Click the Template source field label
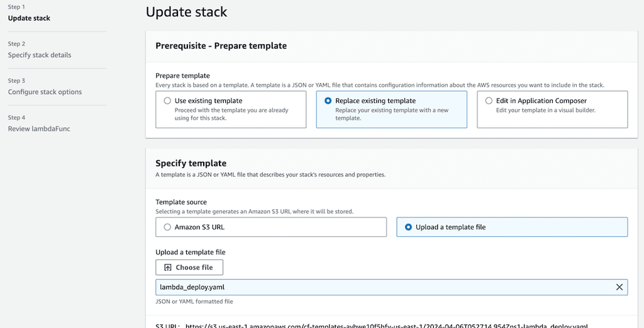The height and width of the screenshot is (328, 644). tap(181, 202)
